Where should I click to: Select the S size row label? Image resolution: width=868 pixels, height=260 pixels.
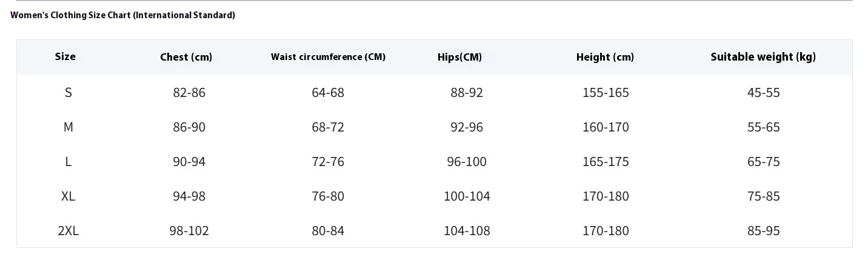(68, 92)
